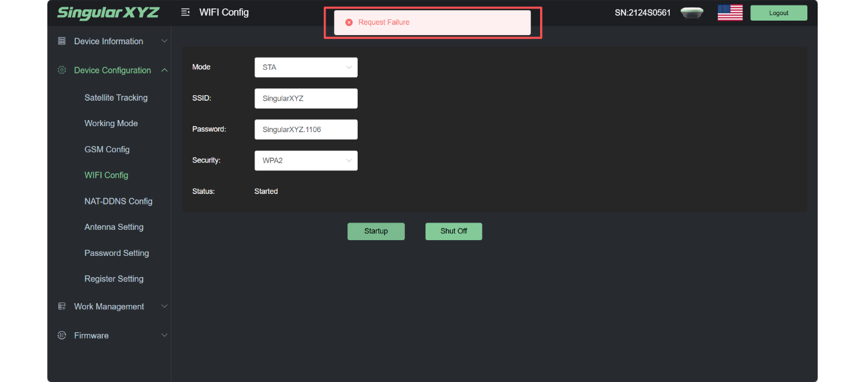Click into the SSID input field

tap(306, 98)
